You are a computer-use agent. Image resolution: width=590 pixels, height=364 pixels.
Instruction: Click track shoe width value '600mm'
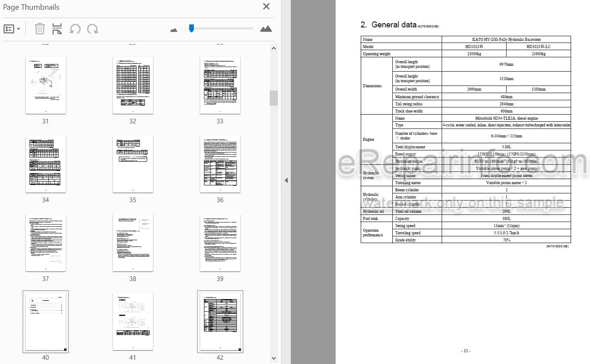point(506,111)
